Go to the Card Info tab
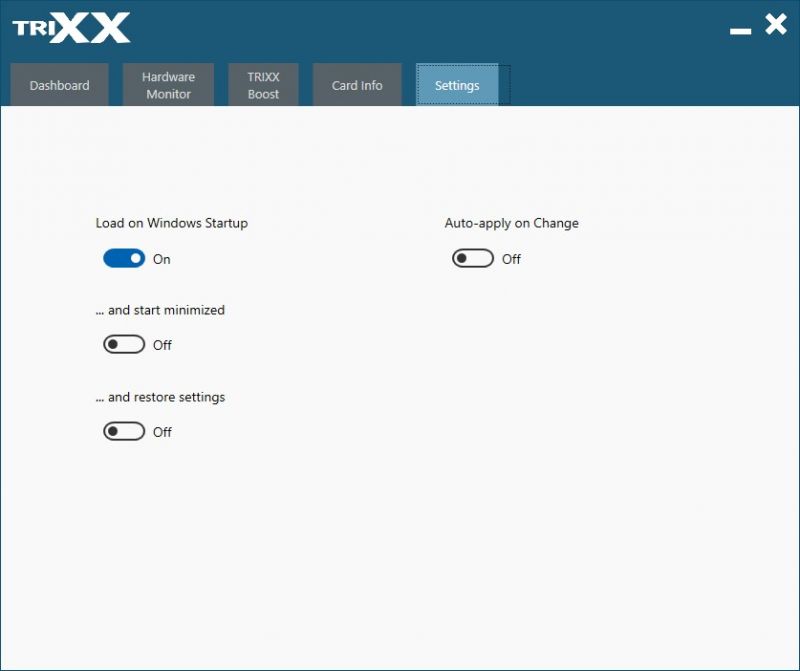 [x=357, y=85]
